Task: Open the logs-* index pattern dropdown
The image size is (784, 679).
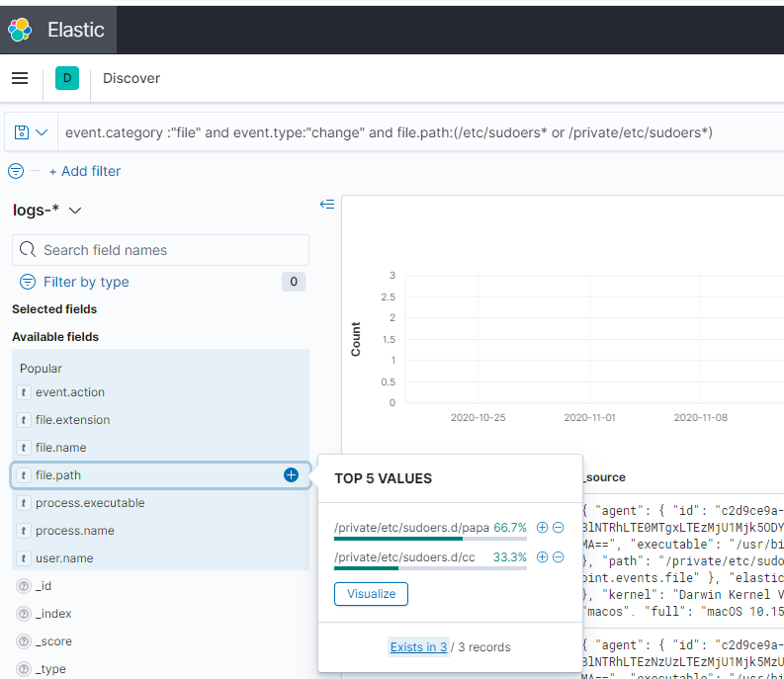Action: (47, 210)
